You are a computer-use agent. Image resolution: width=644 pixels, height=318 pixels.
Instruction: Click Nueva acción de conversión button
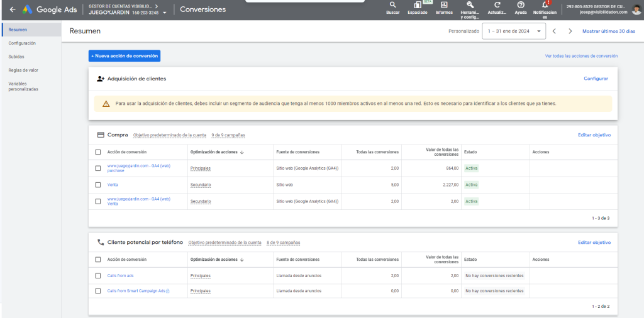pos(125,56)
